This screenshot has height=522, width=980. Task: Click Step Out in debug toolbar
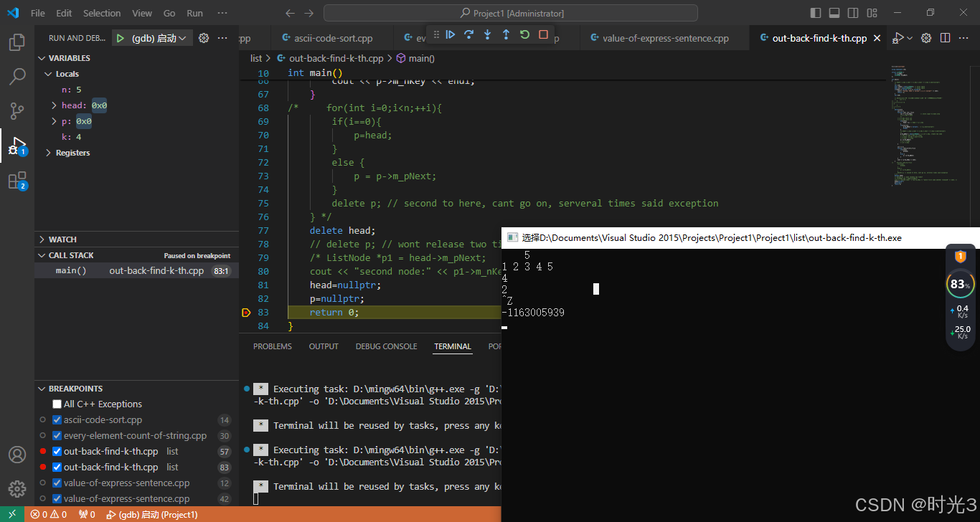(506, 34)
